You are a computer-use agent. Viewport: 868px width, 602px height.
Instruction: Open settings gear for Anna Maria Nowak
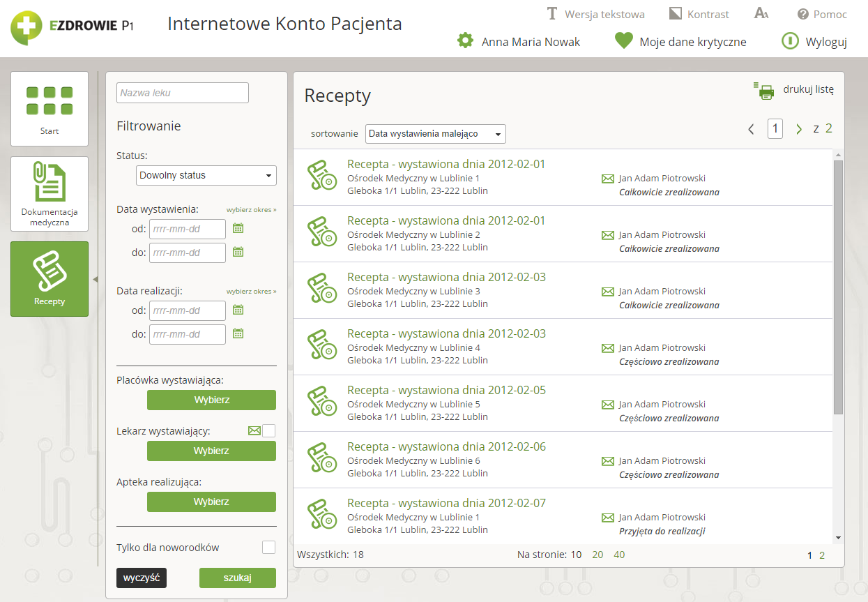(x=465, y=41)
